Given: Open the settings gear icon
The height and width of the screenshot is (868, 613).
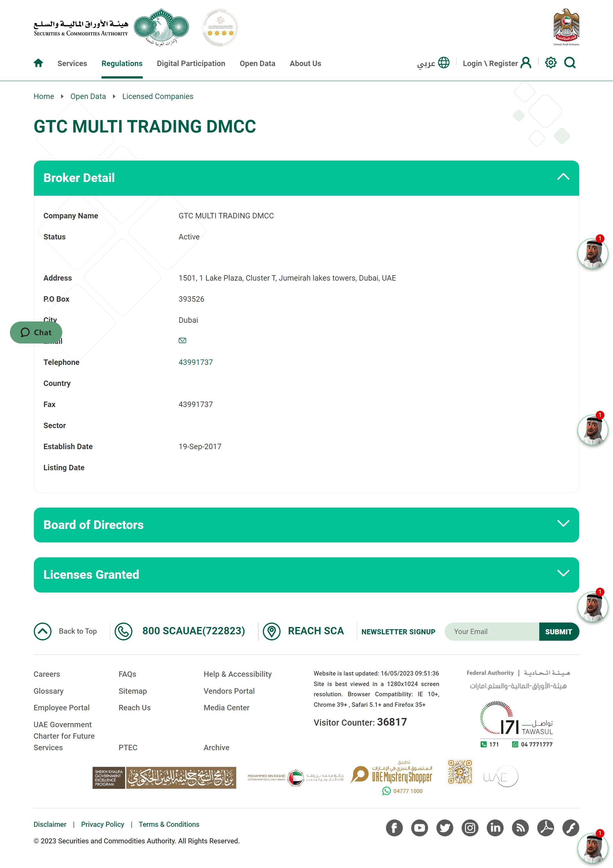Looking at the screenshot, I should pyautogui.click(x=551, y=63).
